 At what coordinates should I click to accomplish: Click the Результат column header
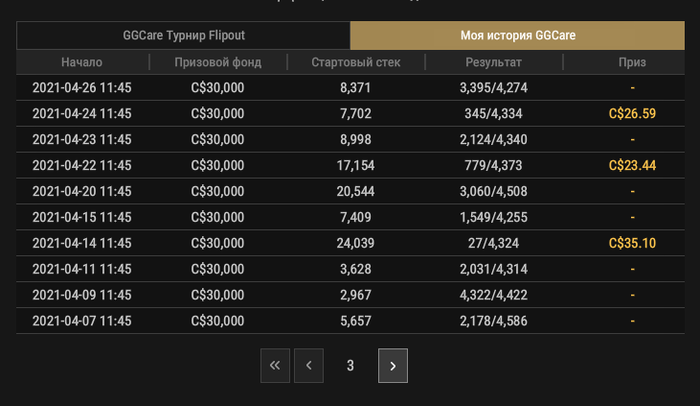493,62
